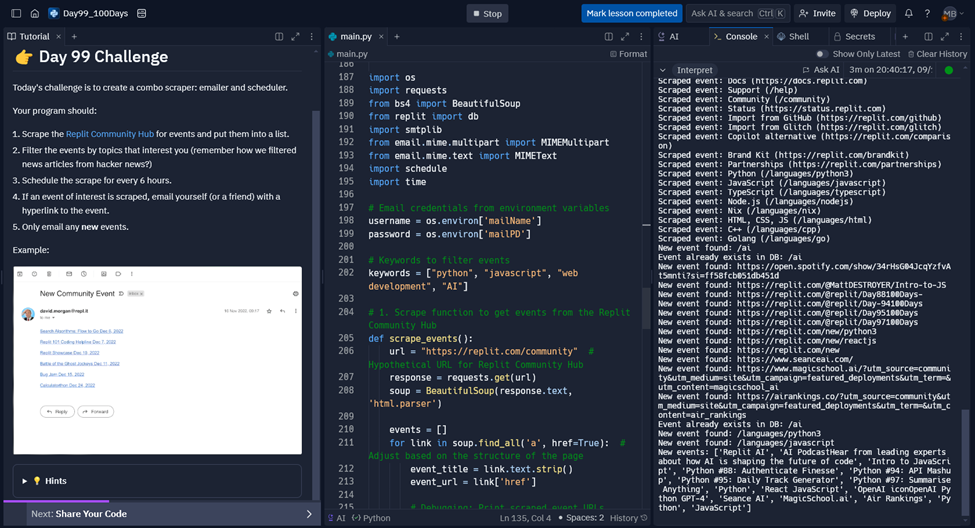Click the Python logo beside Day99_100Days
This screenshot has height=528, width=975.
53,13
